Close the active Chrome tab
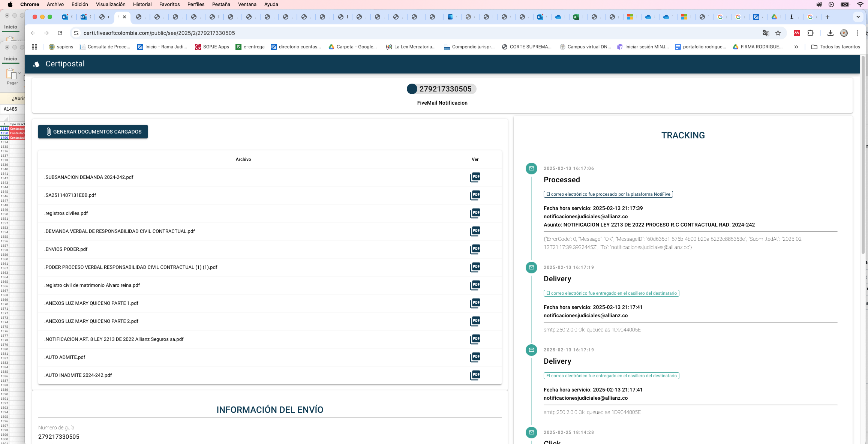Screen dimensions: 868x444 point(124,17)
